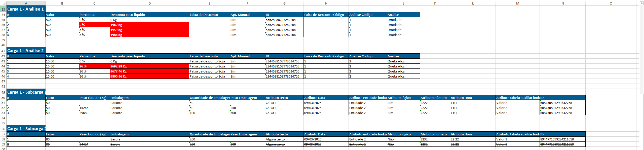This screenshot has height=150, width=644.
Task: Click 'Atributo lógico' header in row 57
Action: pyautogui.click(x=403, y=134)
